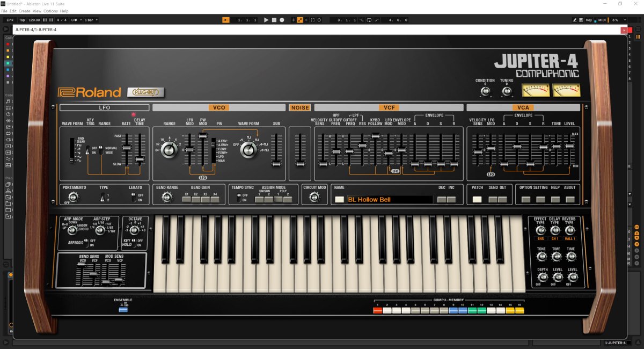The width and height of the screenshot is (644, 349).
Task: Click the BL Hollow Bell patch name display
Action: click(x=389, y=199)
